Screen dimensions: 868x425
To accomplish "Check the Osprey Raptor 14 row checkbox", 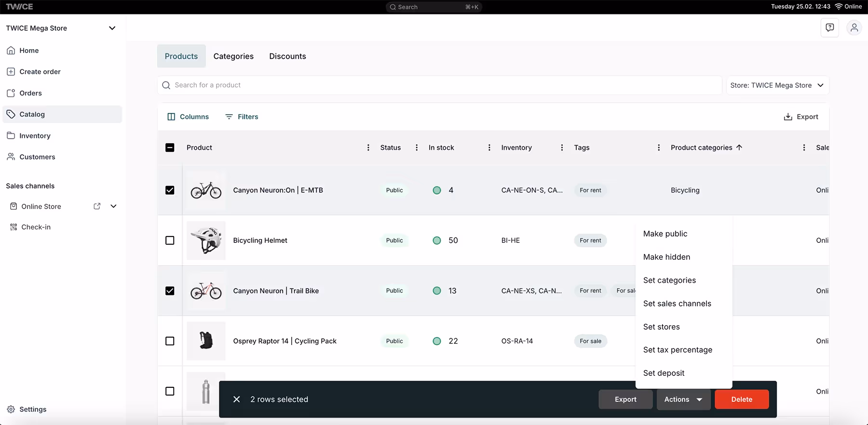I will tap(170, 341).
